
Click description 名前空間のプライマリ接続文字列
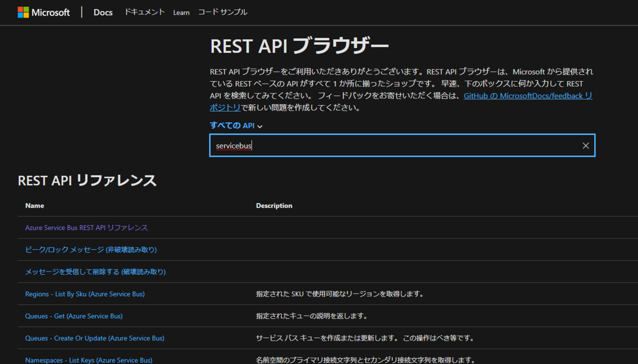[365, 360]
